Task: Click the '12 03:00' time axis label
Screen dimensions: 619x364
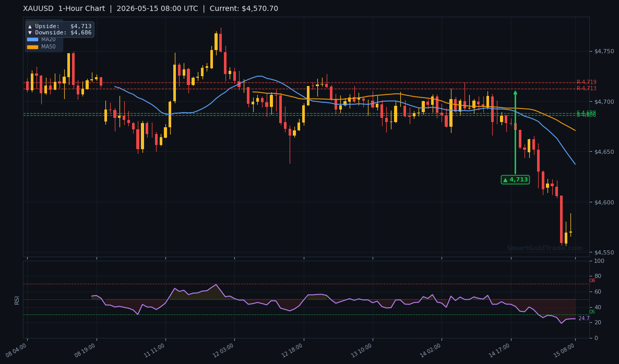Action: click(x=223, y=350)
